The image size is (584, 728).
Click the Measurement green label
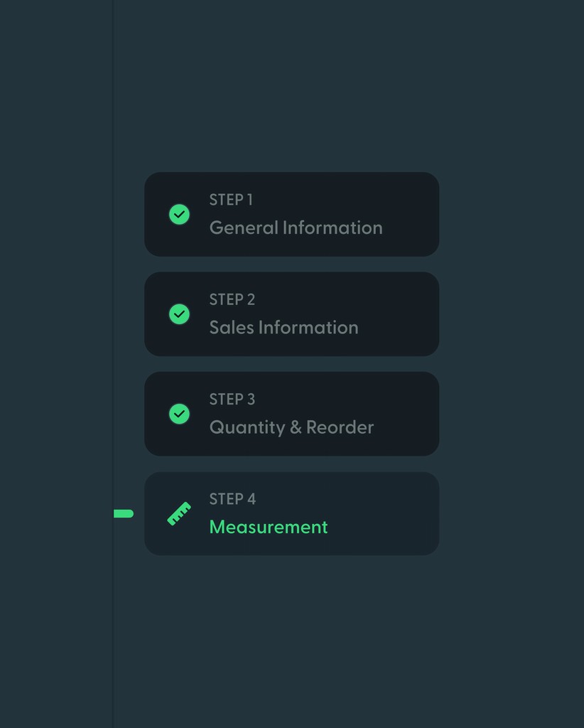click(x=268, y=527)
